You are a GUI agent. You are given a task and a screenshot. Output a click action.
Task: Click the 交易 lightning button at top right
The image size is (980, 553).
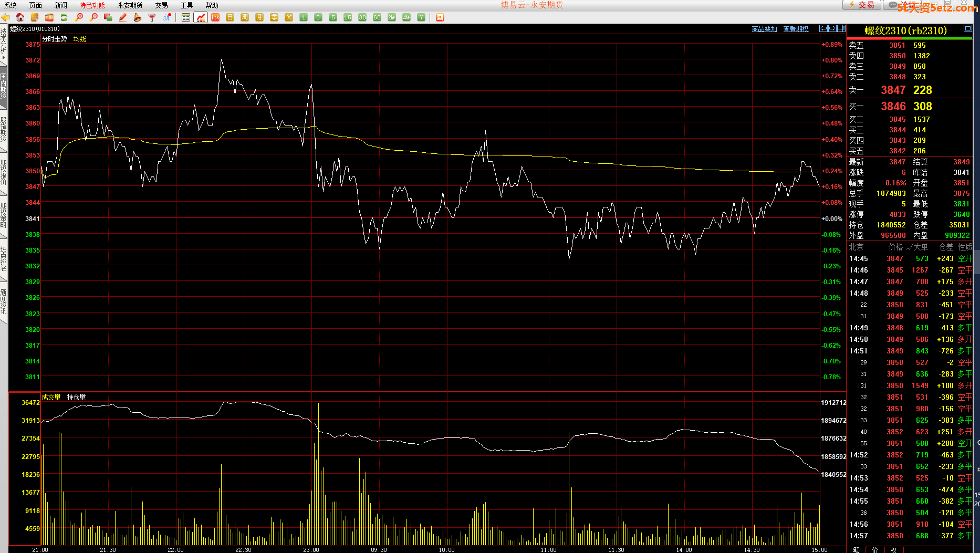click(862, 5)
